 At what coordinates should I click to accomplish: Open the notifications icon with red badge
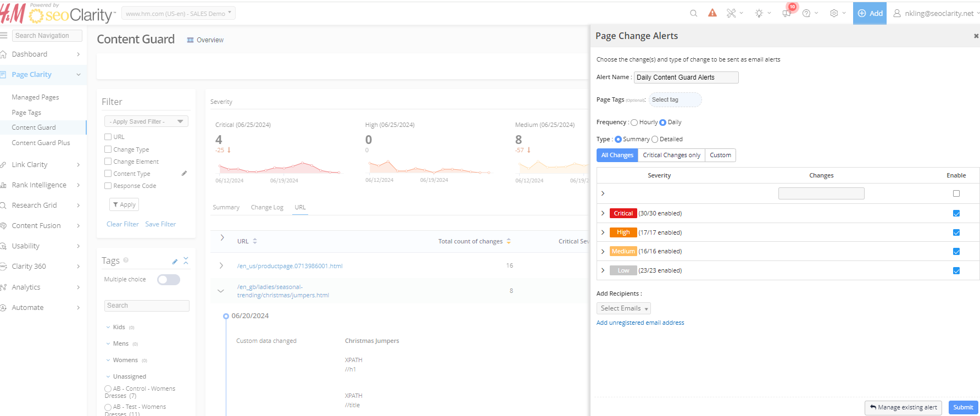click(787, 13)
